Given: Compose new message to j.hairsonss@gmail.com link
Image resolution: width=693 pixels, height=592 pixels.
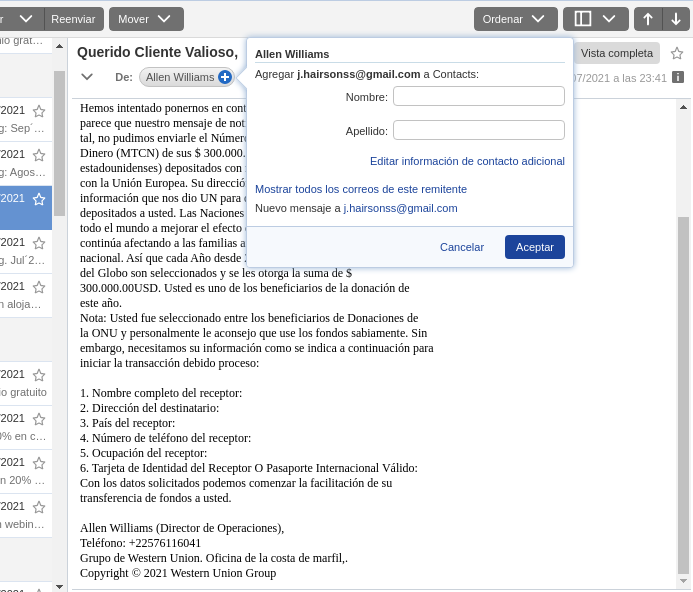Looking at the screenshot, I should pyautogui.click(x=400, y=208).
